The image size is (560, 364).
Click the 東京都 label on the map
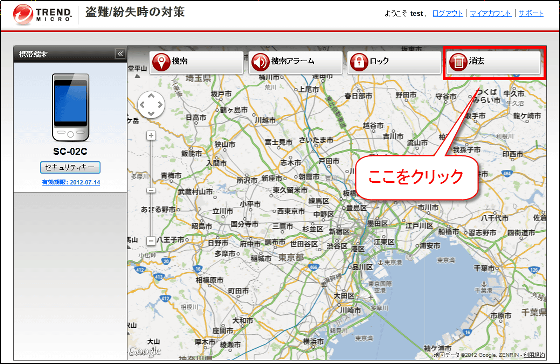tap(291, 257)
